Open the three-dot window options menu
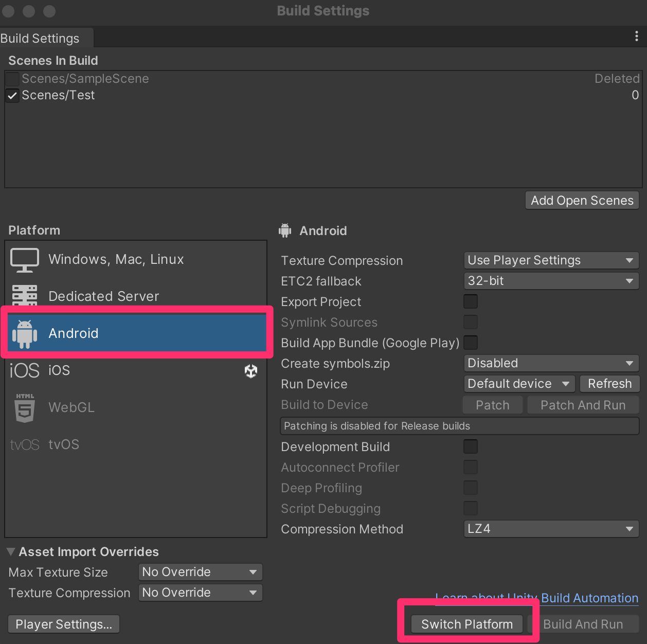This screenshot has height=644, width=647. [x=637, y=36]
